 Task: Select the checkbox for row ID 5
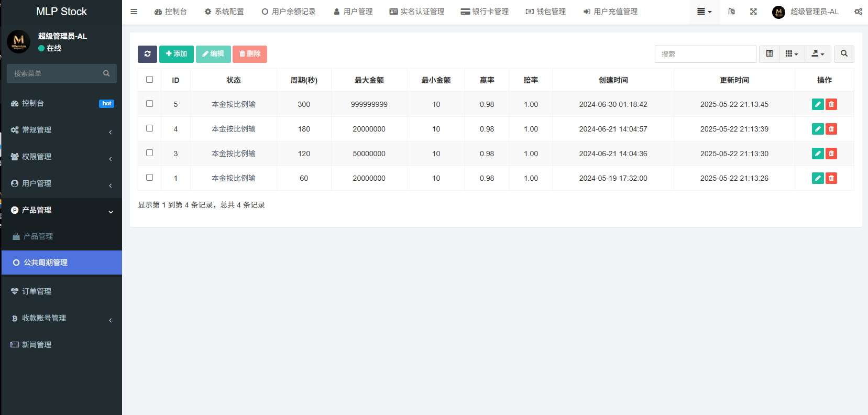[x=149, y=104]
